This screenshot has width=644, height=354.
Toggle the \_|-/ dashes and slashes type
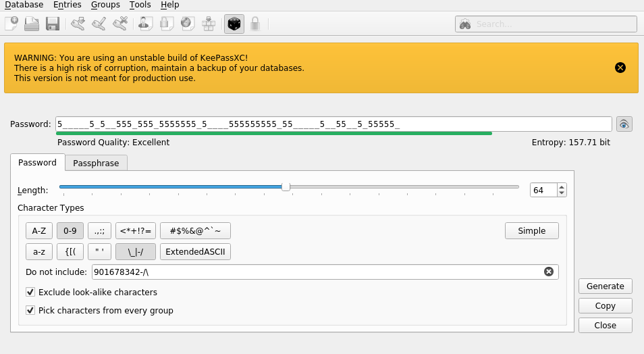[x=136, y=251]
